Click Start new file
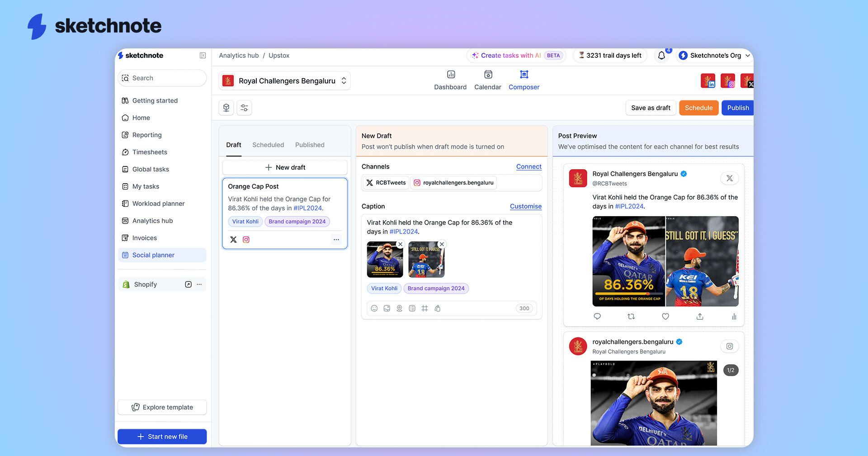868x456 pixels. [162, 437]
